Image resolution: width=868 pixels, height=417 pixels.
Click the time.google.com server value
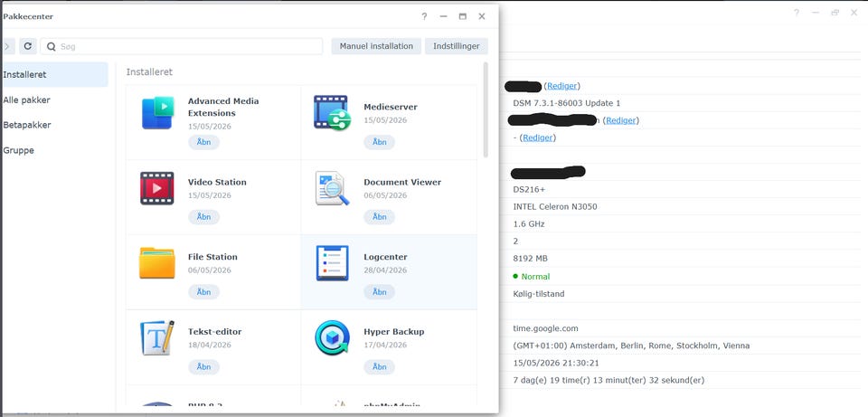(545, 328)
